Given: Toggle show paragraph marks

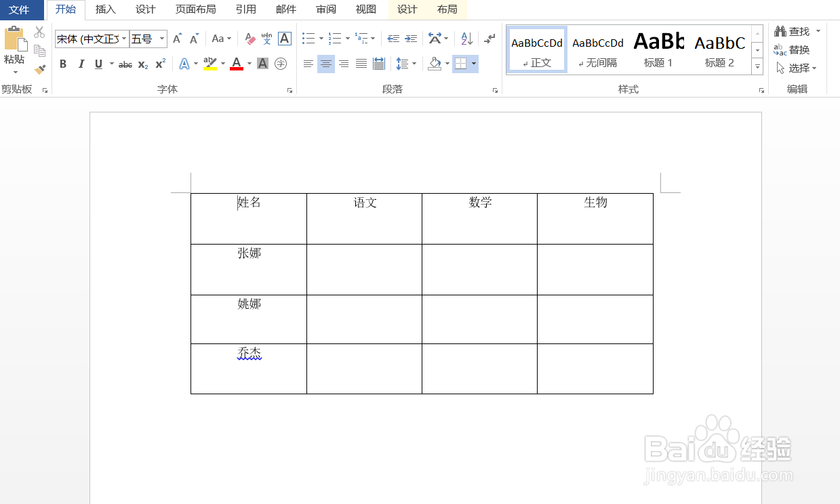Looking at the screenshot, I should tap(490, 39).
